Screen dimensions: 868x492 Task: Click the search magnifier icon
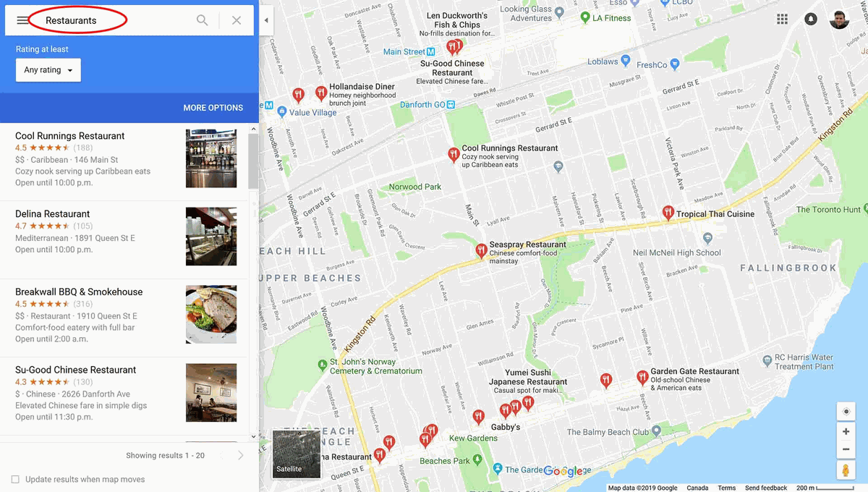pos(203,20)
